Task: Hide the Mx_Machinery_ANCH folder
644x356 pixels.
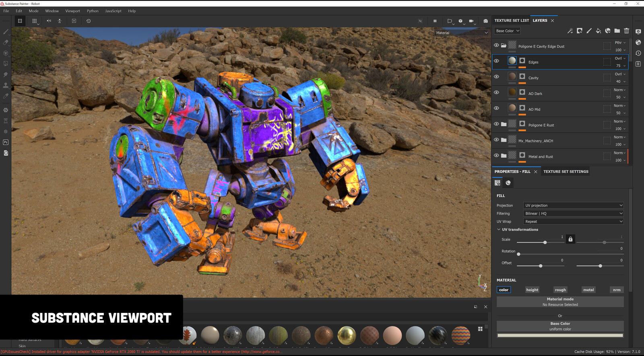Action: point(496,140)
